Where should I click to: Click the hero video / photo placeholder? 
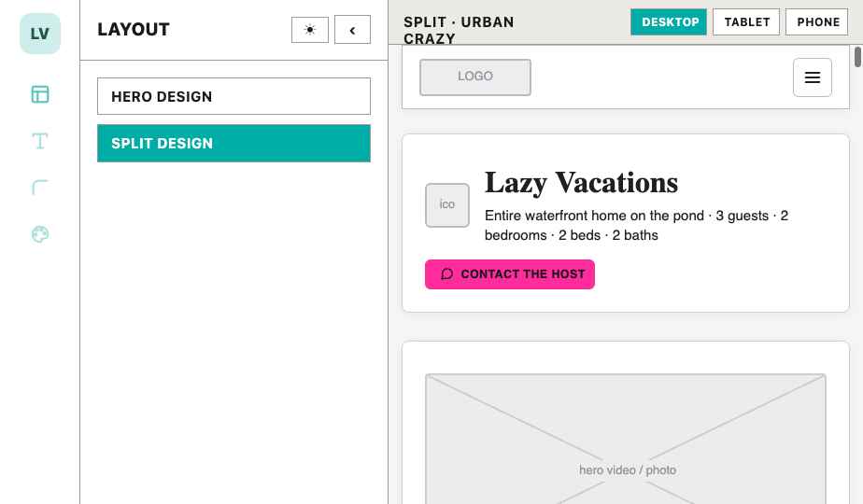[626, 439]
